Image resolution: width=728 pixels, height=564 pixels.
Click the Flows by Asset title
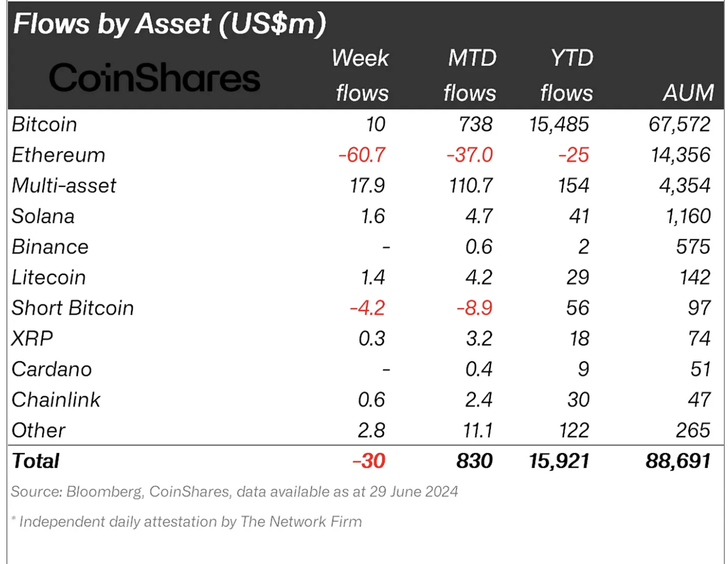click(x=169, y=24)
